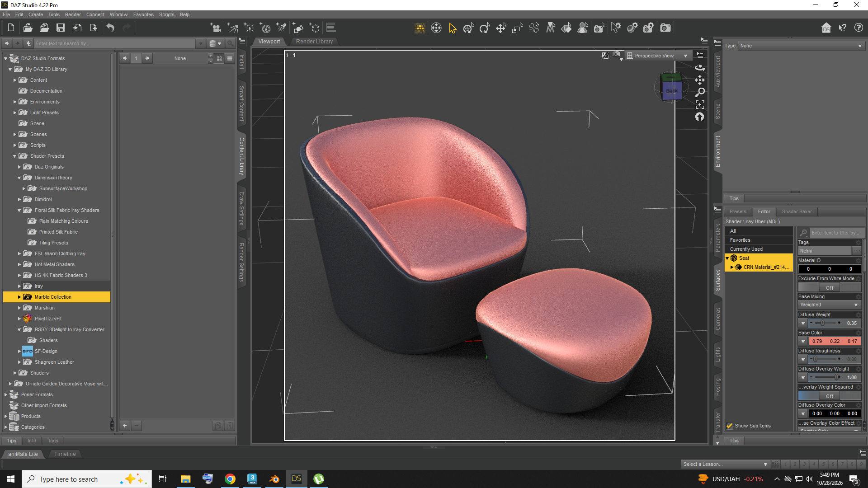
Task: Toggle Overlay Weight Squared Off switch
Action: click(x=829, y=396)
